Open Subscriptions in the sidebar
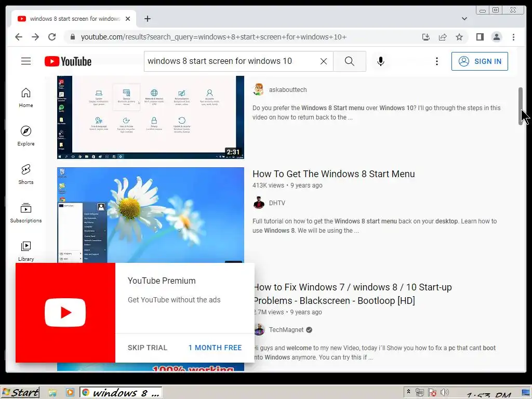Screen dimensions: 532x399 tap(26, 212)
